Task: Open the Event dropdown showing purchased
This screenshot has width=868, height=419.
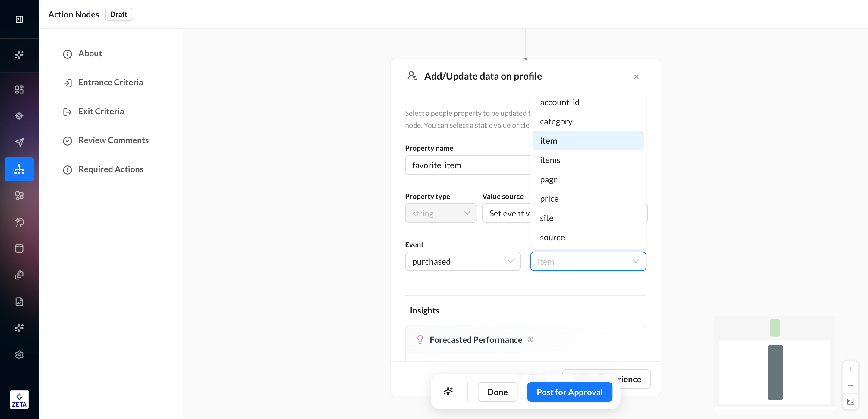Action: (462, 261)
